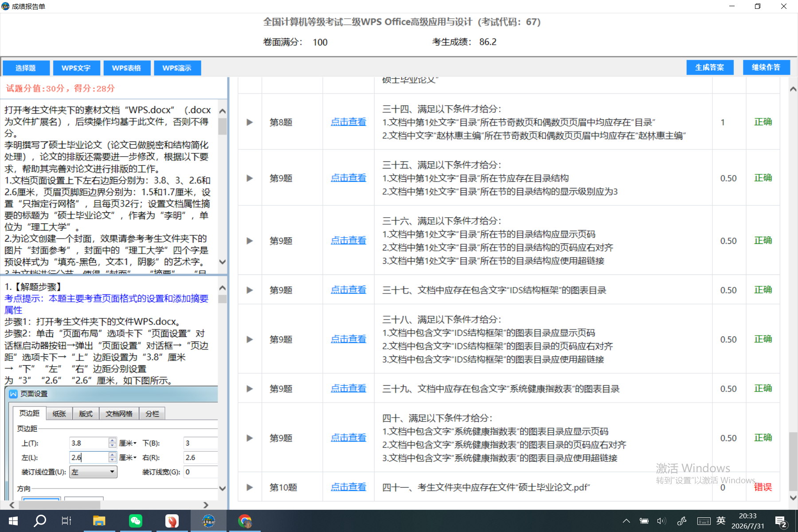Click the 生成答案 button

pyautogui.click(x=710, y=67)
